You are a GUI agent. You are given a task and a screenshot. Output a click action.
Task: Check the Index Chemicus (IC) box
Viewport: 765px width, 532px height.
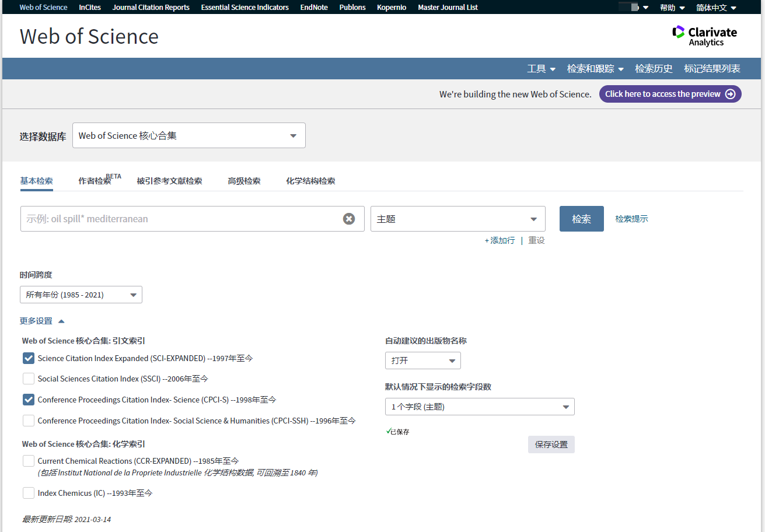(x=29, y=493)
